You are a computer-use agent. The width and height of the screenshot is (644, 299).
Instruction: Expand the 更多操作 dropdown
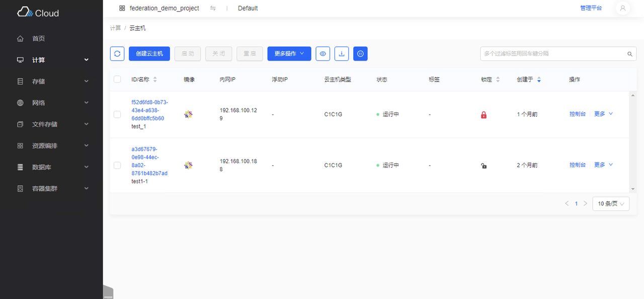tap(289, 53)
